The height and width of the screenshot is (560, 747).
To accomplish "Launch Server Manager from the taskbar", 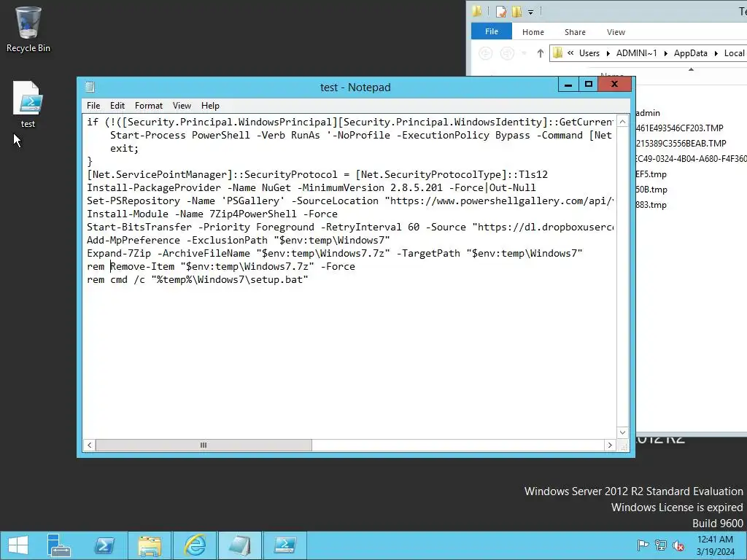I will 58,545.
